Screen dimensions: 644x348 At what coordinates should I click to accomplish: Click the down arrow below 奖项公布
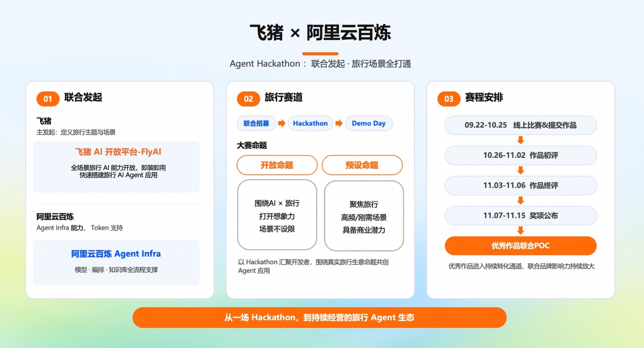[x=521, y=231]
